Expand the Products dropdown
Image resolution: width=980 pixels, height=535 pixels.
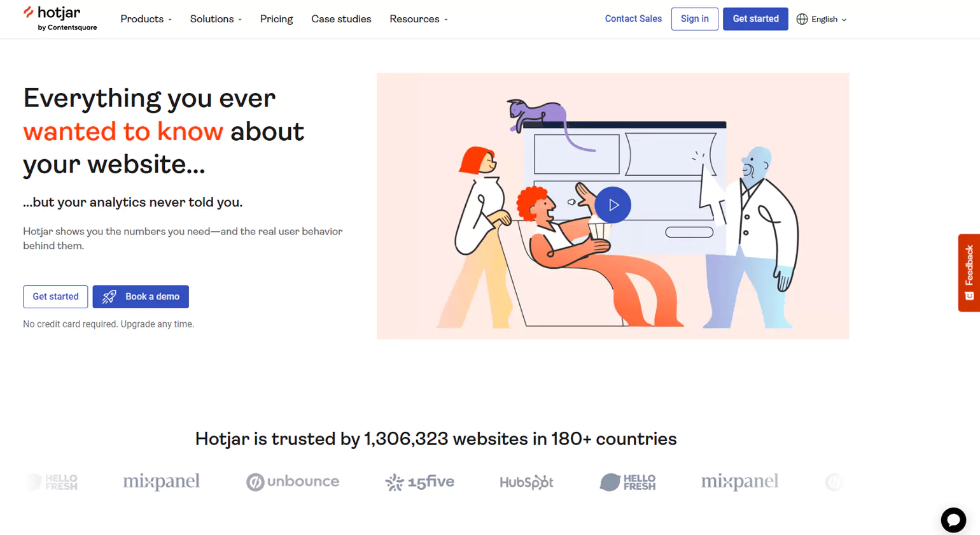[x=146, y=19]
